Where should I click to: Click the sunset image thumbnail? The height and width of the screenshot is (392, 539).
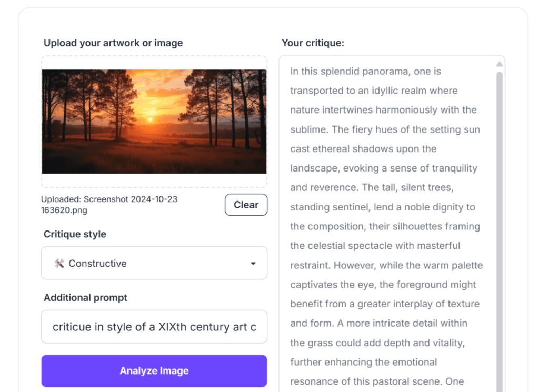click(154, 122)
